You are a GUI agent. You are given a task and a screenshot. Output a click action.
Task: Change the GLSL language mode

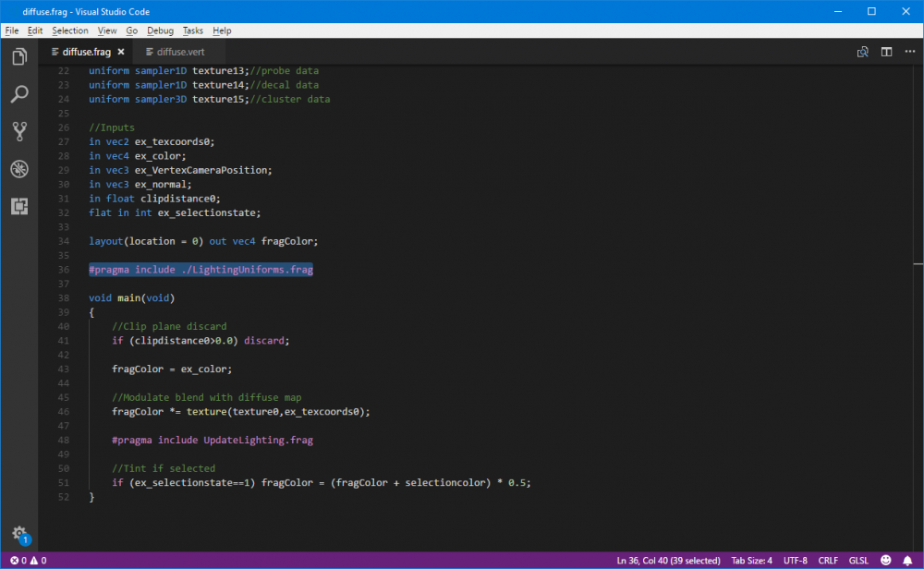pyautogui.click(x=858, y=560)
